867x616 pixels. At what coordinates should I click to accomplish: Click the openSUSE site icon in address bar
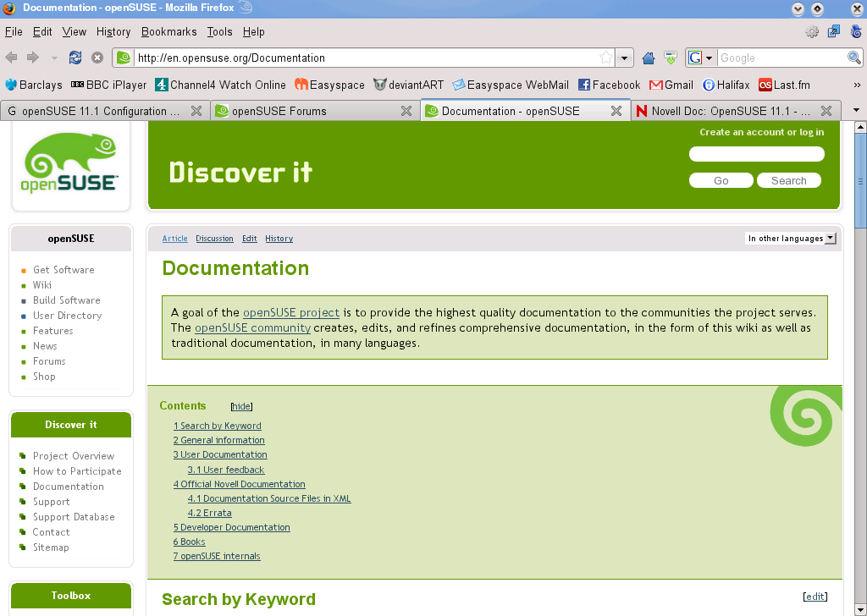point(124,58)
